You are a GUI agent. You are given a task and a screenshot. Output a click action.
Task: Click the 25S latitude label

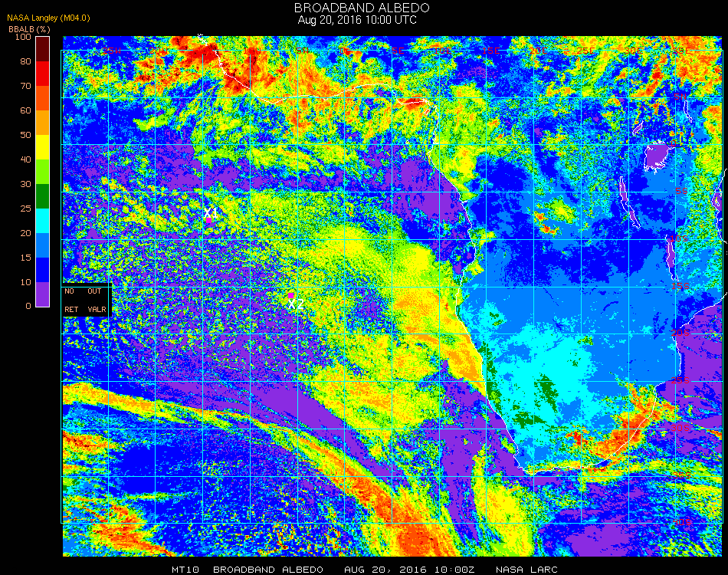(x=680, y=380)
